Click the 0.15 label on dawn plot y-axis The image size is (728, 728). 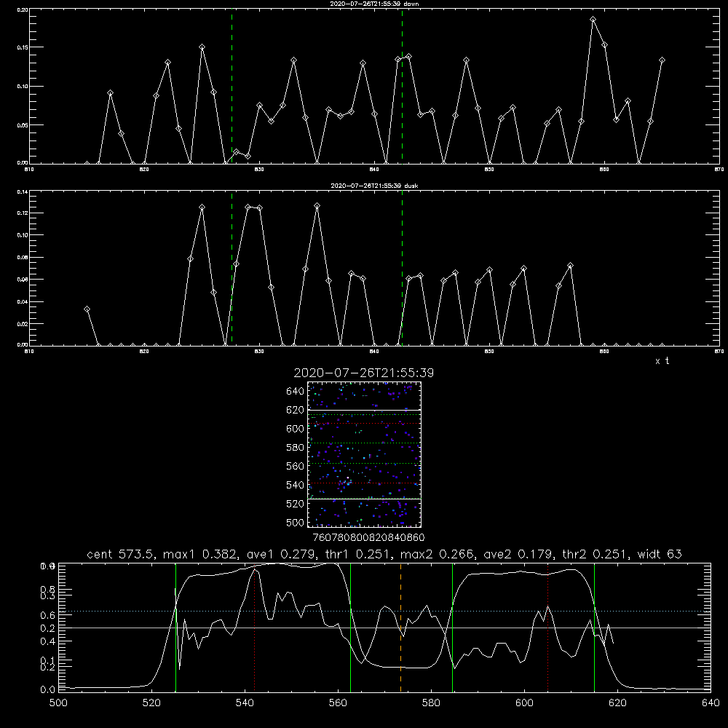[23, 47]
